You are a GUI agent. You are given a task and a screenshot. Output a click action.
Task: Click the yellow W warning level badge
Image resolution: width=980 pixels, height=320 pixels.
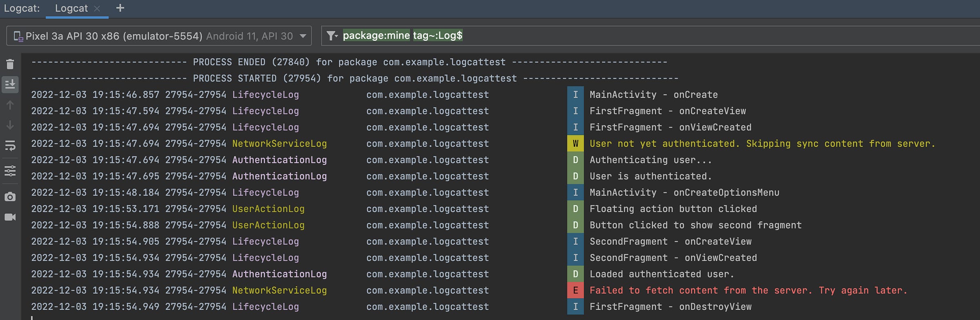(x=575, y=143)
